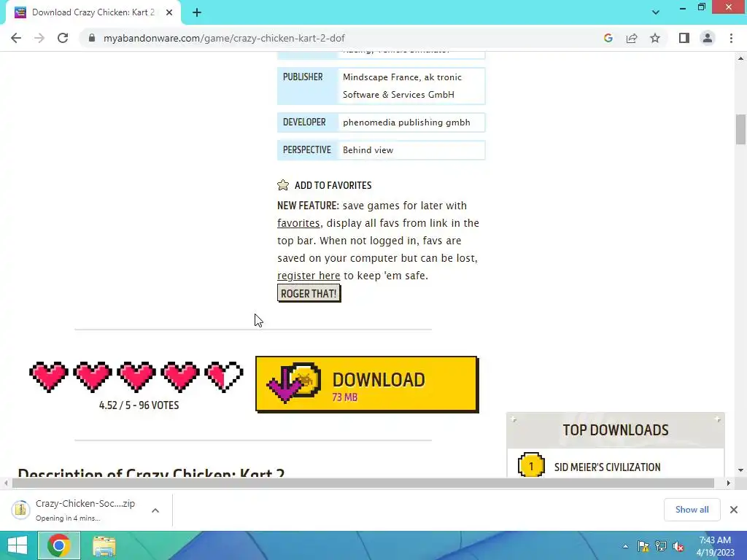Rate two hearts with second heart
The height and width of the screenshot is (560, 747).
tap(93, 376)
